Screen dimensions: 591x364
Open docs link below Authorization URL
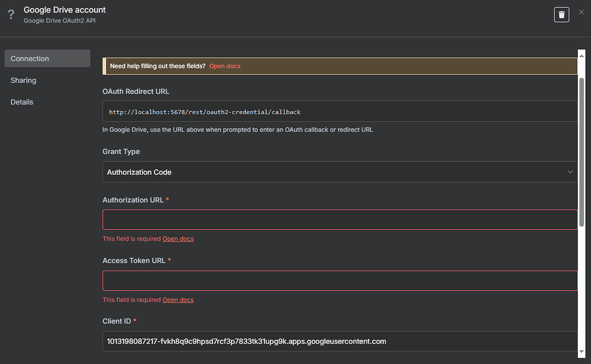(178, 239)
